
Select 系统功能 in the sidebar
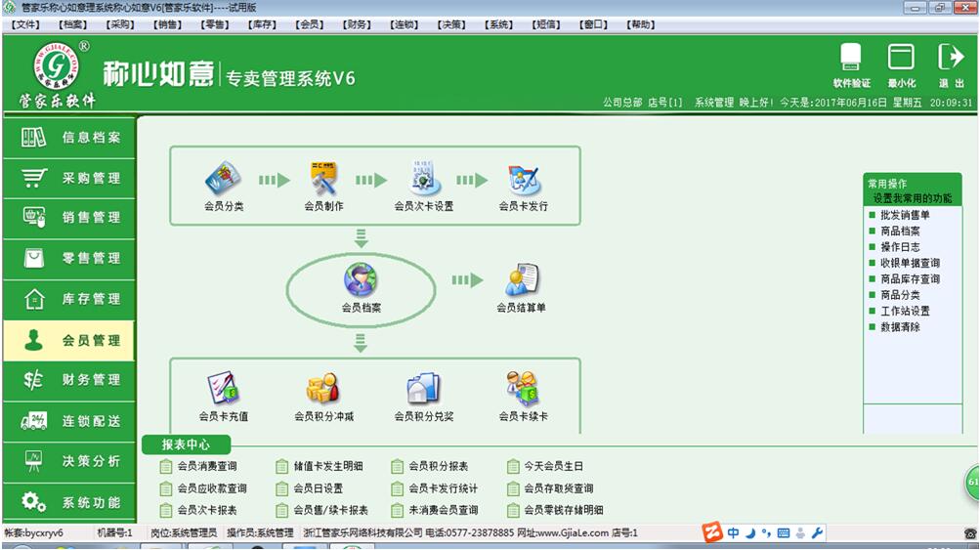tap(69, 502)
